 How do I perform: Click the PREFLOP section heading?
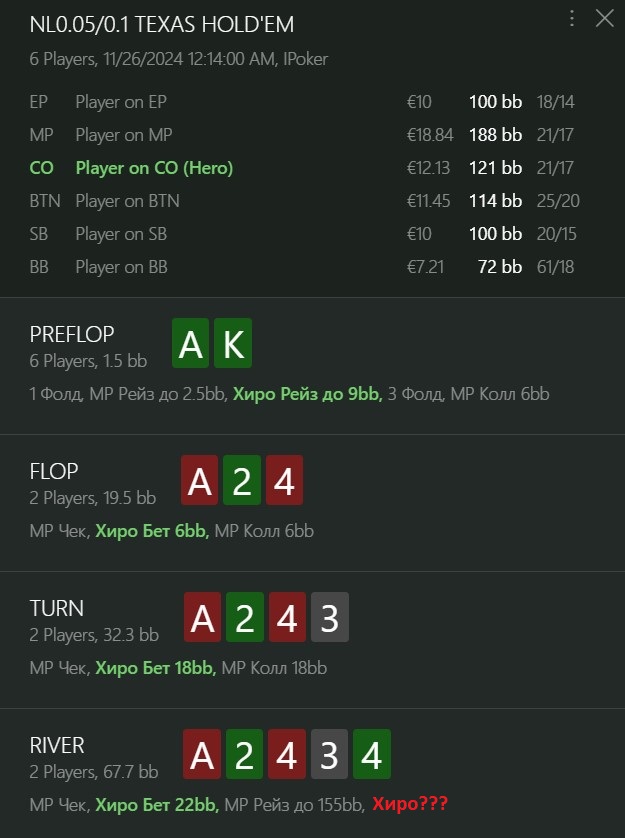click(x=72, y=334)
